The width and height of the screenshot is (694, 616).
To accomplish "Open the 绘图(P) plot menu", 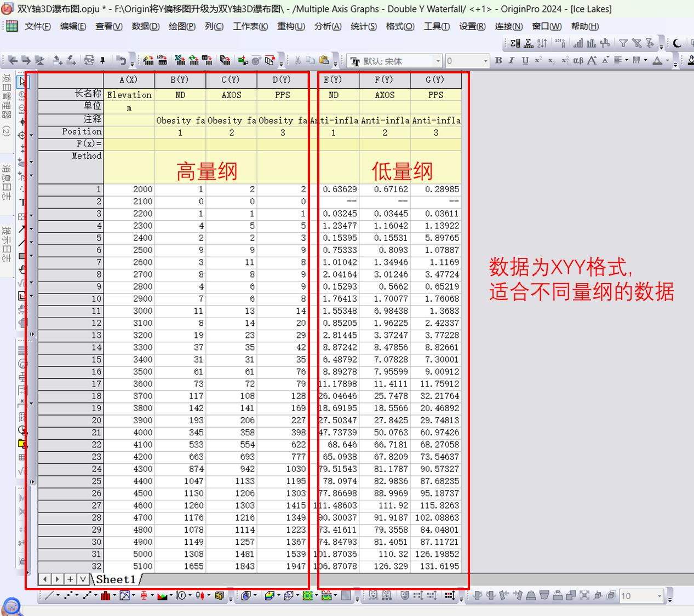I will coord(182,26).
